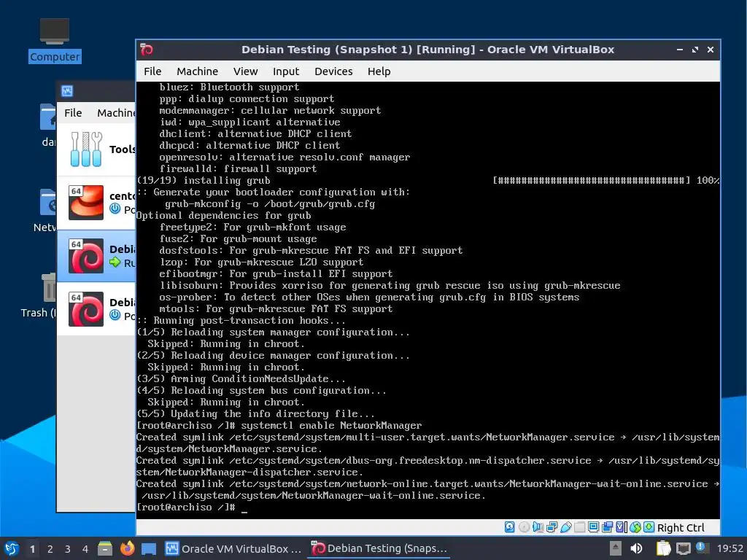
Task: Select the home folder desktop icon
Action: pos(48,125)
